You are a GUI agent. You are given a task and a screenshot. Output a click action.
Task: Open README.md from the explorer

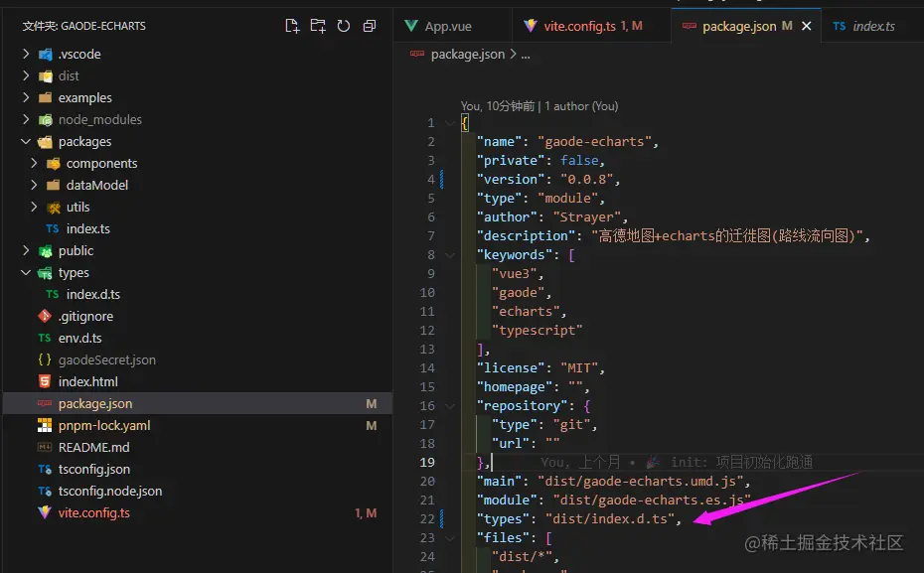[x=93, y=448]
